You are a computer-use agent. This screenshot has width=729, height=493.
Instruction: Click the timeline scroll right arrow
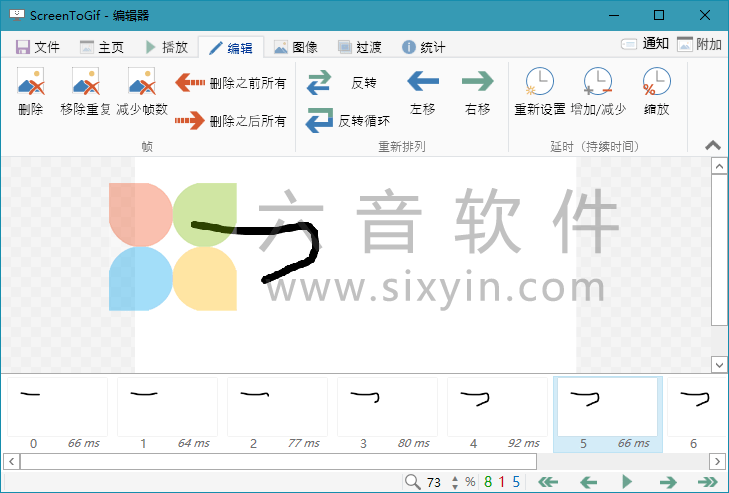click(717, 462)
